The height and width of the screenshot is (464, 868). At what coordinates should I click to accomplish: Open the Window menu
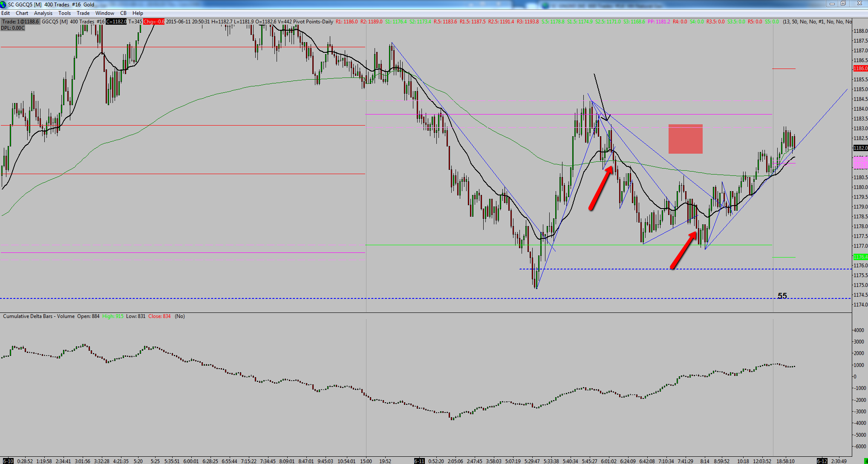click(105, 13)
